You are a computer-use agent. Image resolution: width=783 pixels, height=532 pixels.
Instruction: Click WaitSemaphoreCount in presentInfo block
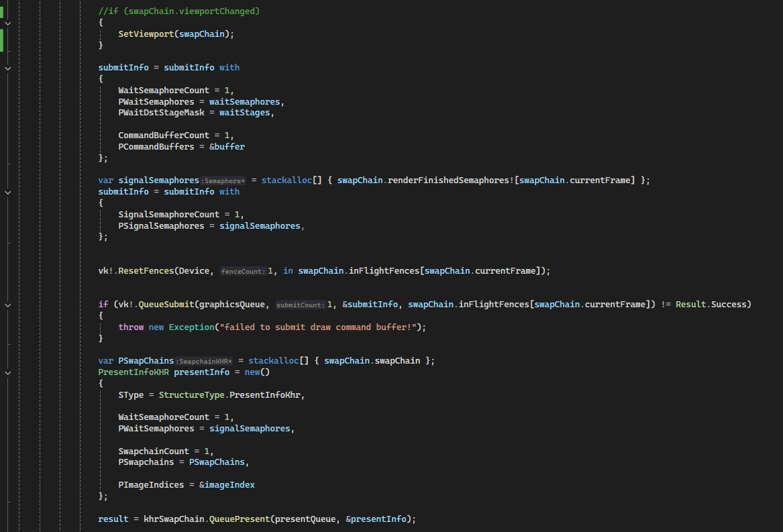coord(164,417)
